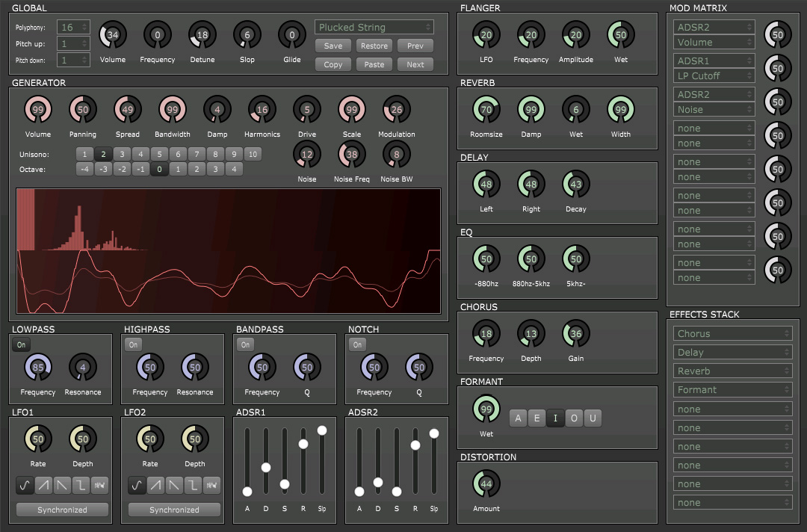The width and height of the screenshot is (807, 532).
Task: Select Unisono voice count 2
Action: [x=103, y=154]
